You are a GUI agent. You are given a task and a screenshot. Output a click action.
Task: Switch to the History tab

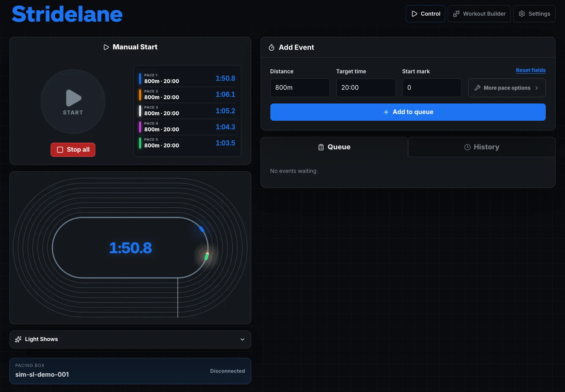click(x=482, y=147)
